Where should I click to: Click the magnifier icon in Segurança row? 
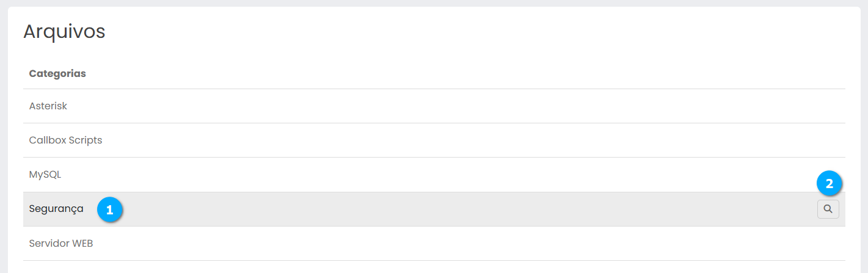[x=828, y=209]
